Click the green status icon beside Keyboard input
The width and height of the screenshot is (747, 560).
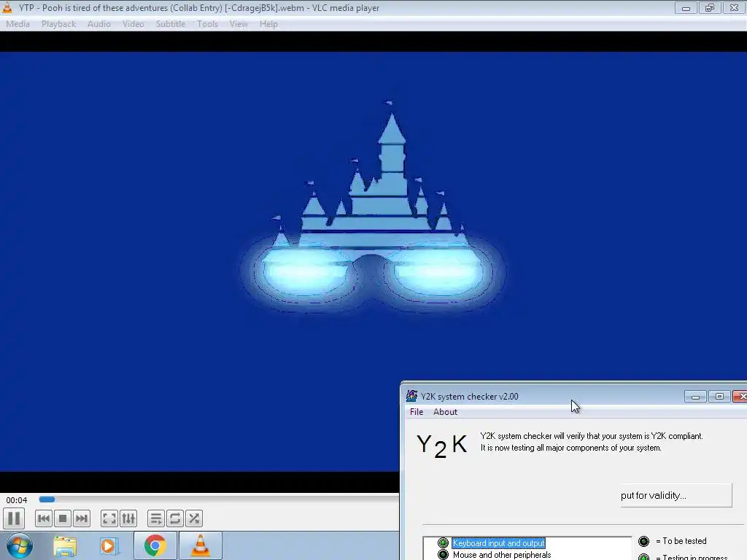point(443,542)
